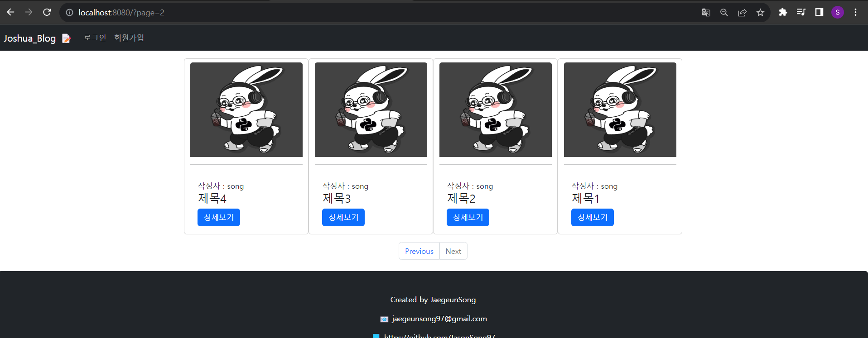Viewport: 868px width, 338px height.
Task: Open the Chrome three-dot menu
Action: pyautogui.click(x=855, y=12)
